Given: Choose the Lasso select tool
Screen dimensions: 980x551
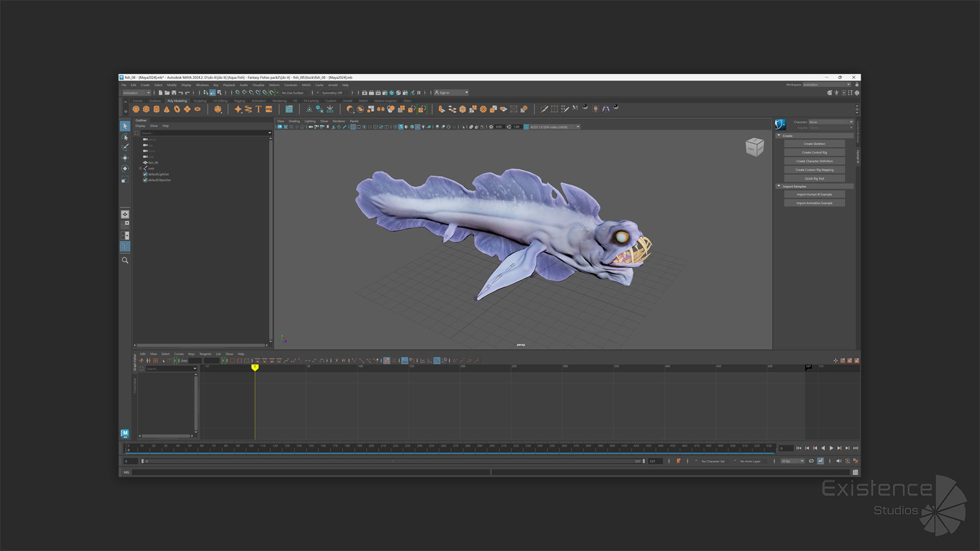Looking at the screenshot, I should [125, 137].
